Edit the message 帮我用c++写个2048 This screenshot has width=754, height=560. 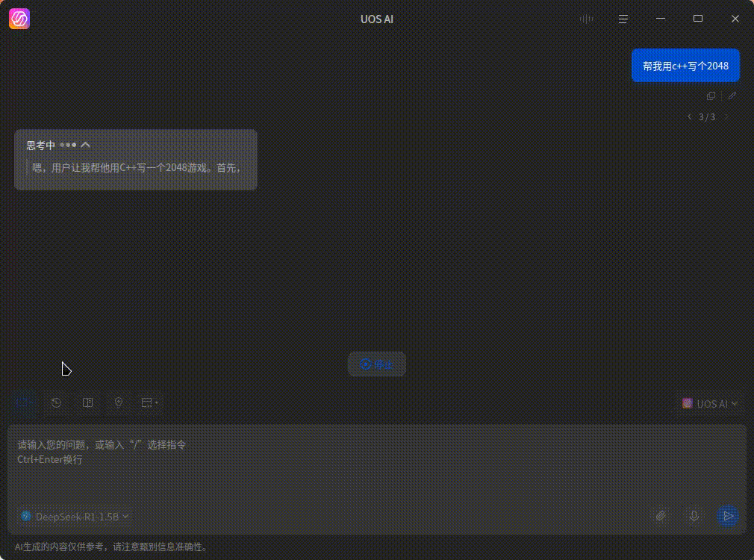pos(732,96)
